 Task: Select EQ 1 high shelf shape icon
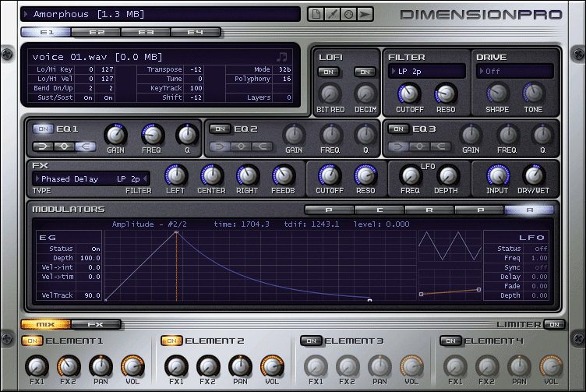(85, 147)
